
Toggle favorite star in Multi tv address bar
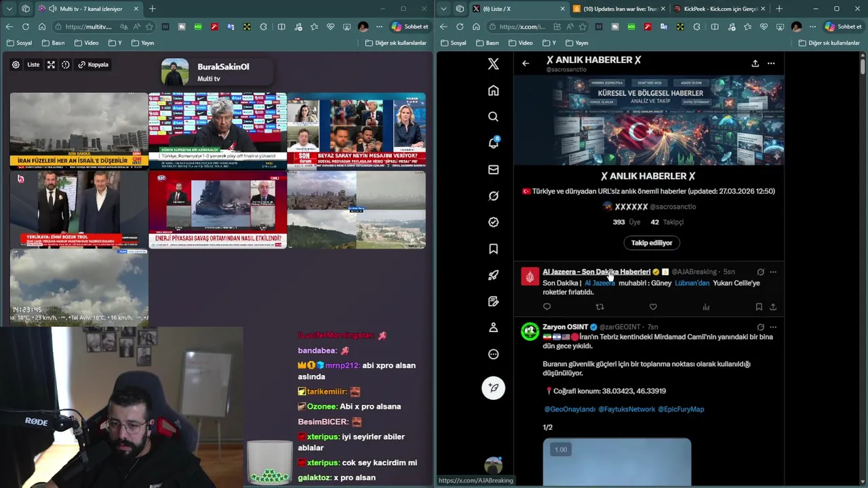[x=149, y=26]
